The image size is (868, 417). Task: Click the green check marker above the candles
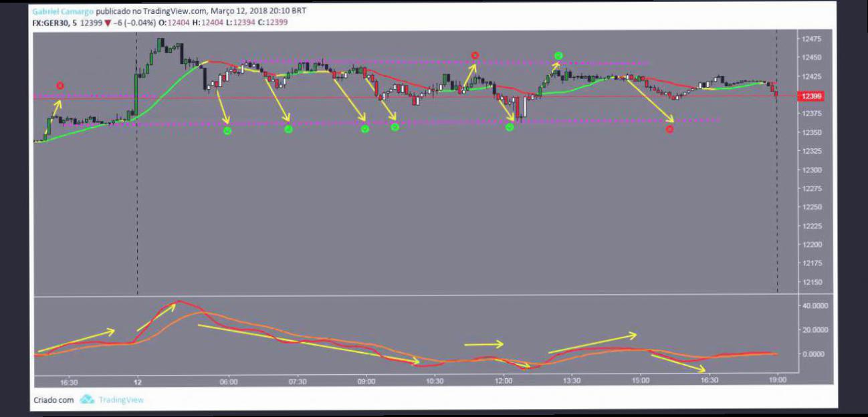(x=558, y=55)
